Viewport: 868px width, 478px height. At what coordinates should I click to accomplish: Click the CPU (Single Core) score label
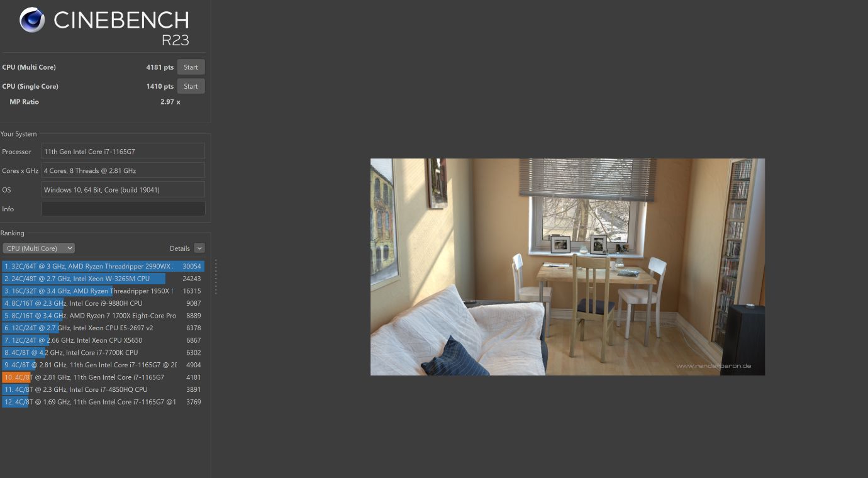tap(30, 86)
